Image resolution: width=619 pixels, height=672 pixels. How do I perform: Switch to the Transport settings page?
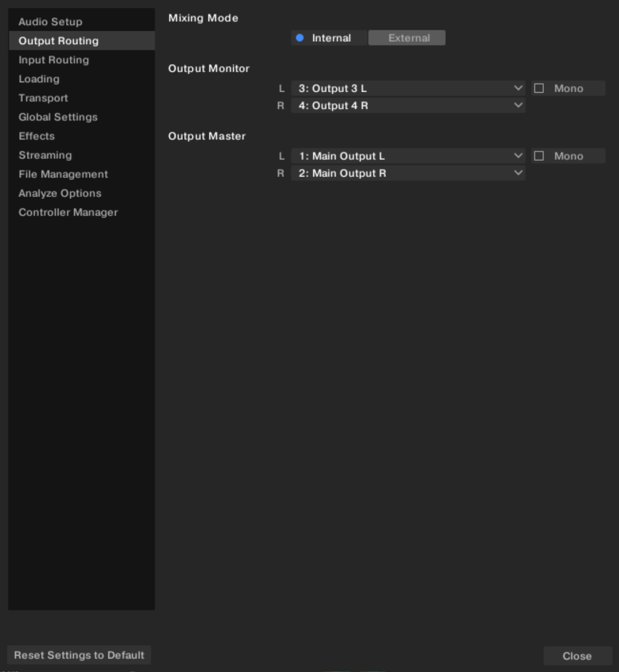click(x=81, y=98)
